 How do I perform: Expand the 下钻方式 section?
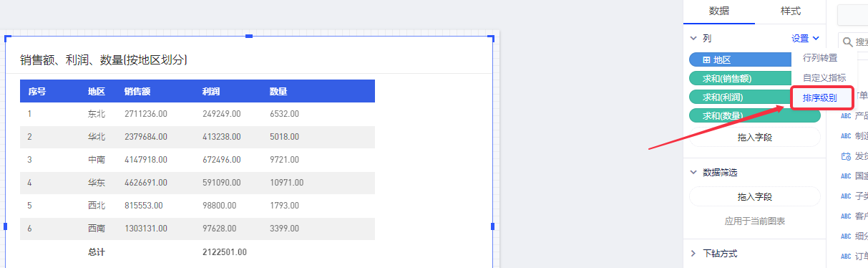pyautogui.click(x=693, y=253)
